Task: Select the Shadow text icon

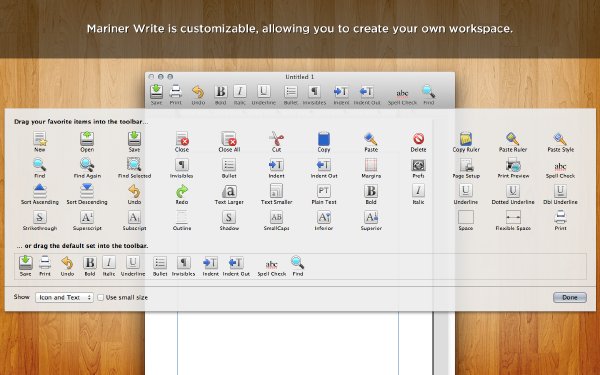Action: 229,217
